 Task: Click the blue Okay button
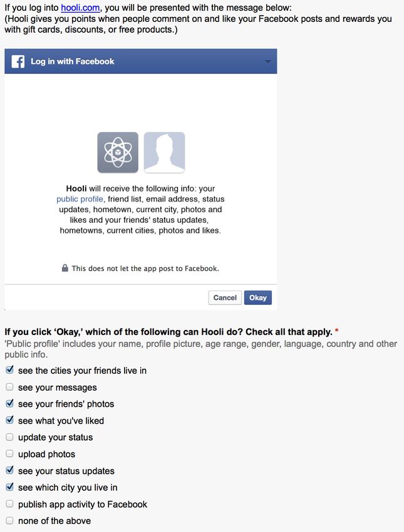click(258, 297)
